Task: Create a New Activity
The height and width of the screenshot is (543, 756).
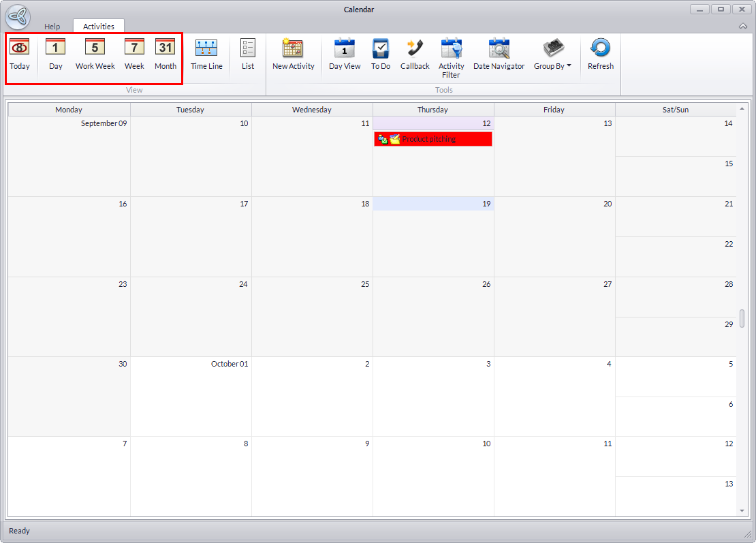Action: tap(293, 55)
